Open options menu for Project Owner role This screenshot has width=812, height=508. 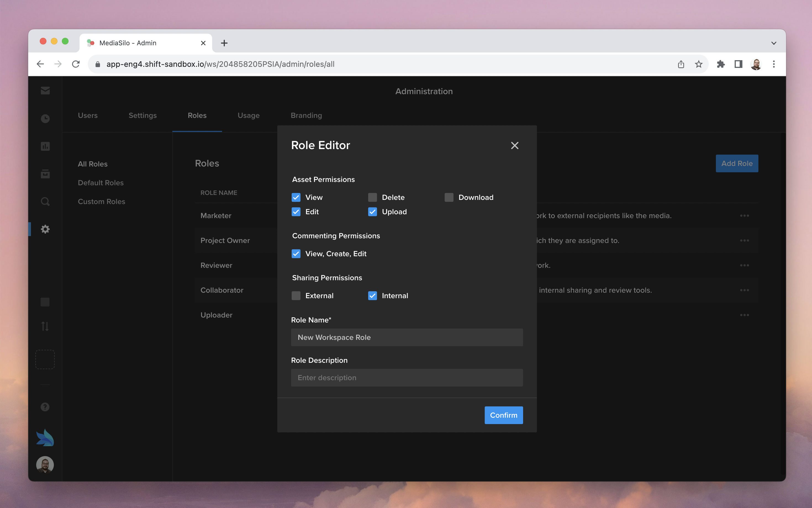[744, 240]
